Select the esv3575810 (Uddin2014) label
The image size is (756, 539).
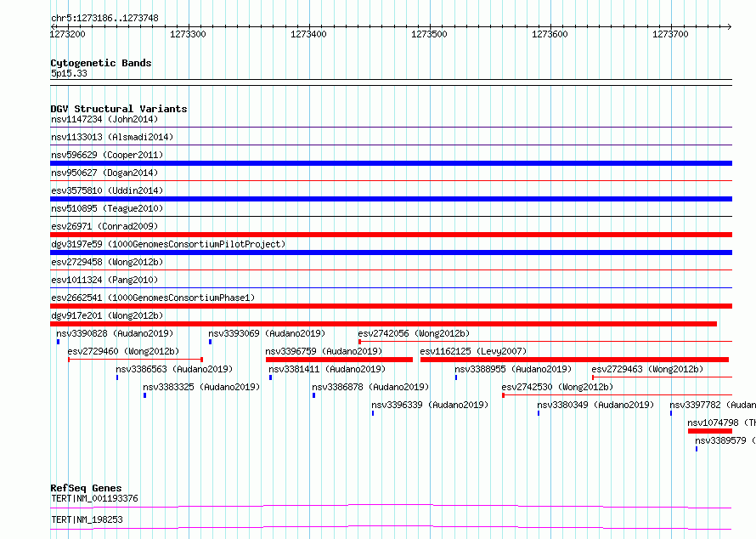pyautogui.click(x=107, y=190)
